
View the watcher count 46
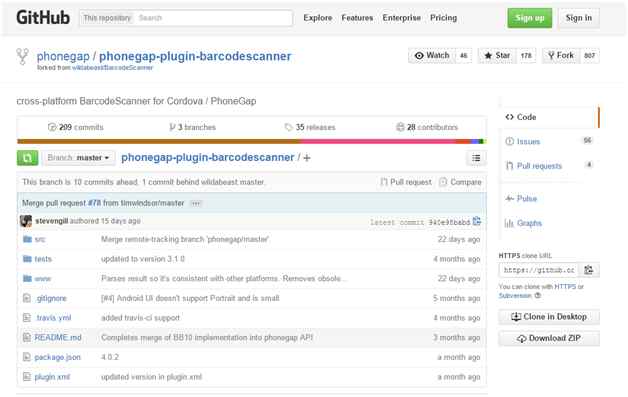click(463, 55)
